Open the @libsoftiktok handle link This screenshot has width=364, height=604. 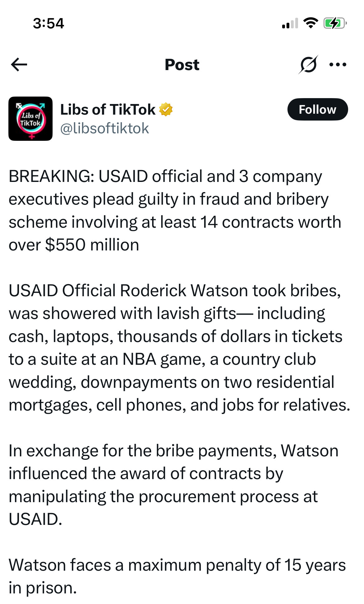pyautogui.click(x=105, y=128)
